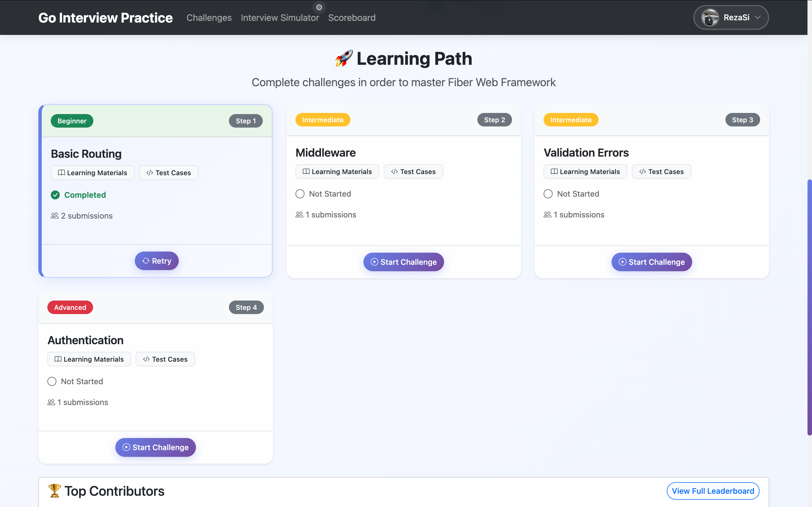Navigate to the Scoreboard tab

pos(352,17)
